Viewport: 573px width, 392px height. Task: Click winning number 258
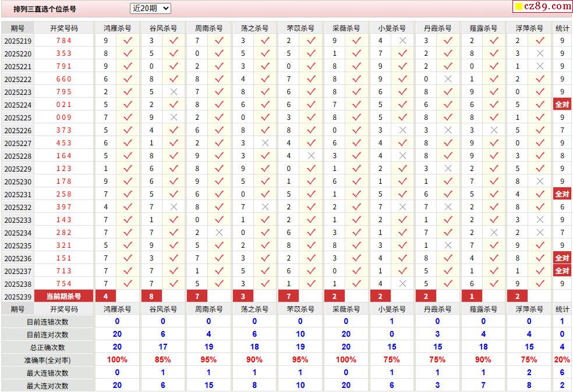[x=63, y=194]
